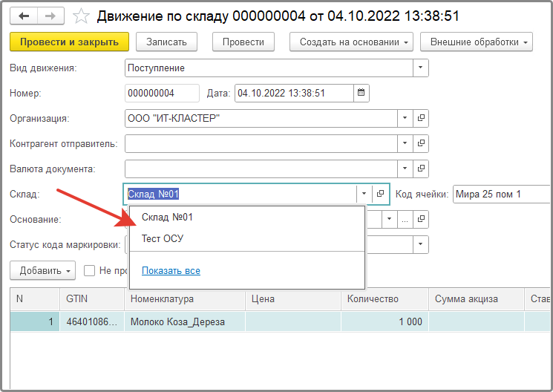The width and height of the screenshot is (553, 392).
Task: Expand the Вид движения dropdown arrow
Action: [x=420, y=68]
